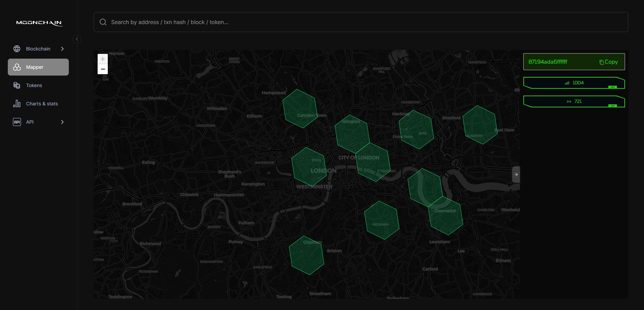Viewport: 644px width, 310px height.
Task: Collapse the sidebar with the chevron button
Action: [x=77, y=39]
